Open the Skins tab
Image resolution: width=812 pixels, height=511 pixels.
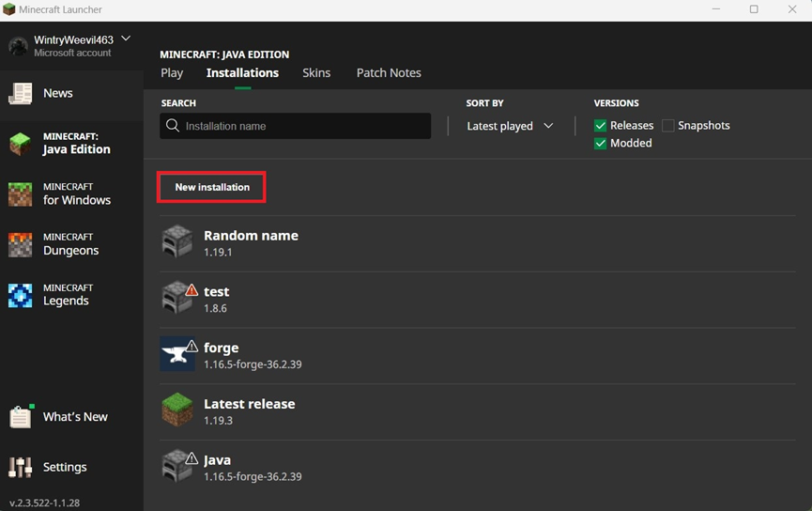point(316,73)
